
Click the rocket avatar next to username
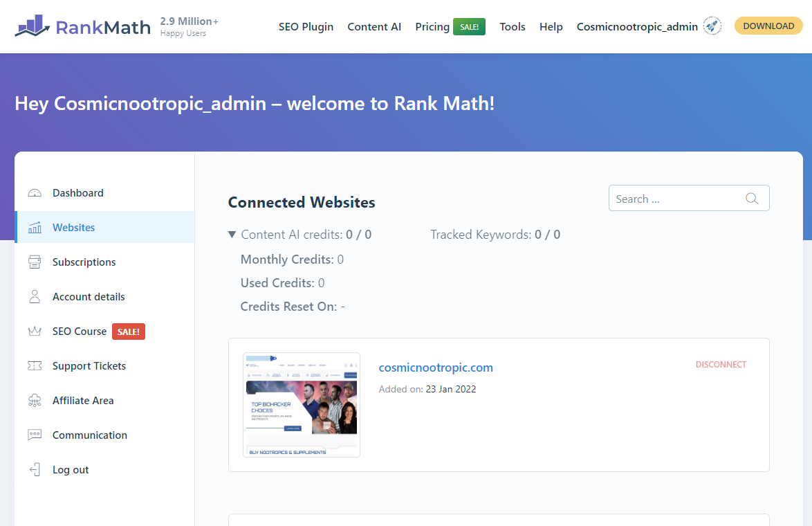pyautogui.click(x=712, y=26)
